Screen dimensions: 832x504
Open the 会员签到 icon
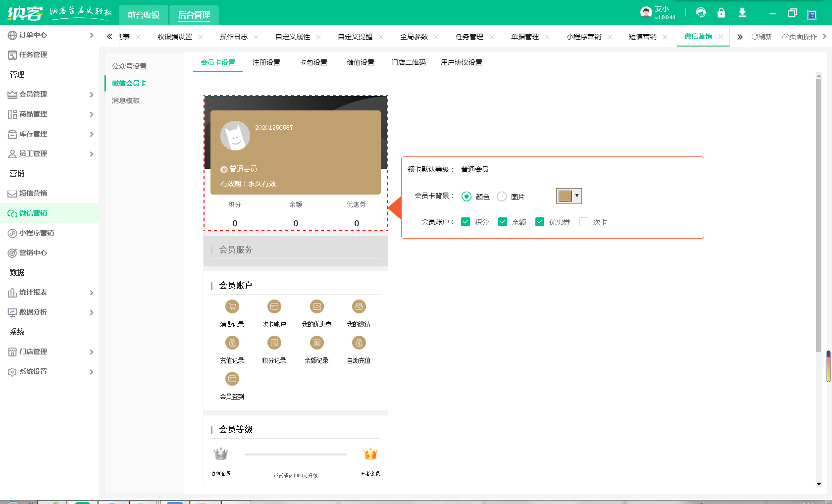click(x=232, y=378)
